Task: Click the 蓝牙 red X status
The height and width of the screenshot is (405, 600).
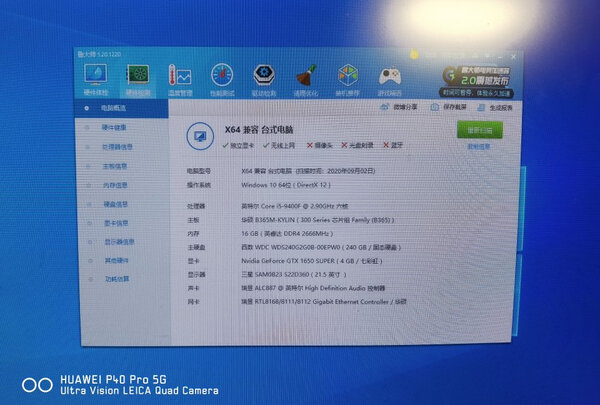Action: (393, 145)
